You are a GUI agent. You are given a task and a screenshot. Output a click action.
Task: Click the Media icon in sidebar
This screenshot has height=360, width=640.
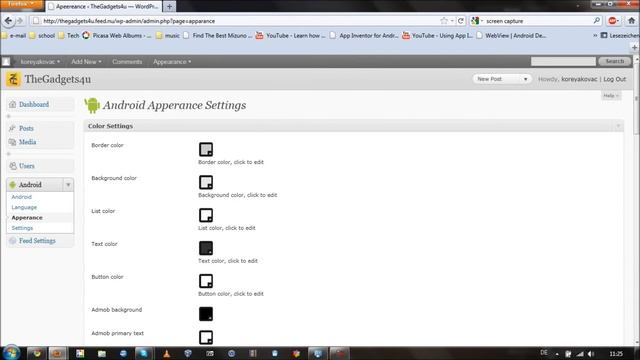pos(12,142)
